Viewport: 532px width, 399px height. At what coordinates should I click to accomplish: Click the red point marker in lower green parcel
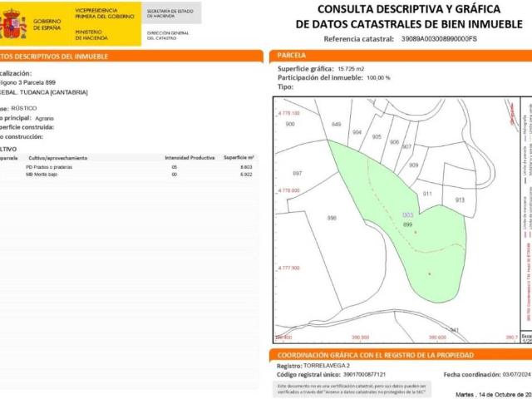click(x=429, y=273)
